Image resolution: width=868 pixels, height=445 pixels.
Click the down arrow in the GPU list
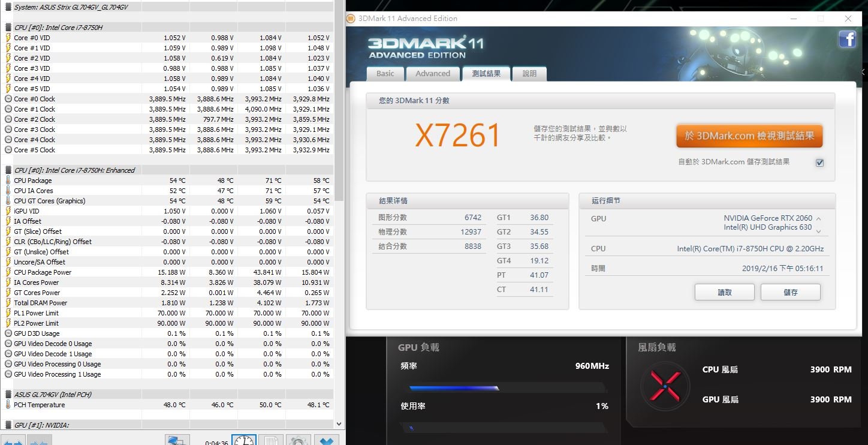(818, 231)
